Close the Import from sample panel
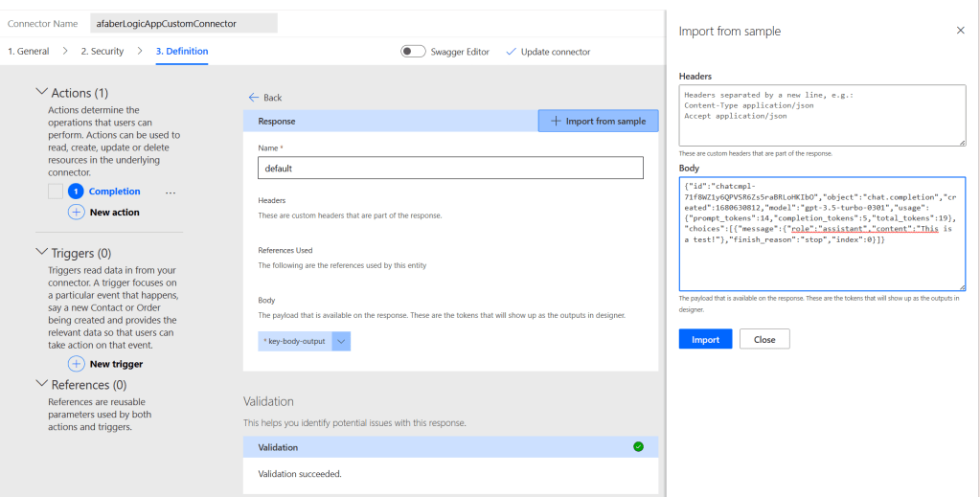Viewport: 980px width, 497px height. point(961,31)
